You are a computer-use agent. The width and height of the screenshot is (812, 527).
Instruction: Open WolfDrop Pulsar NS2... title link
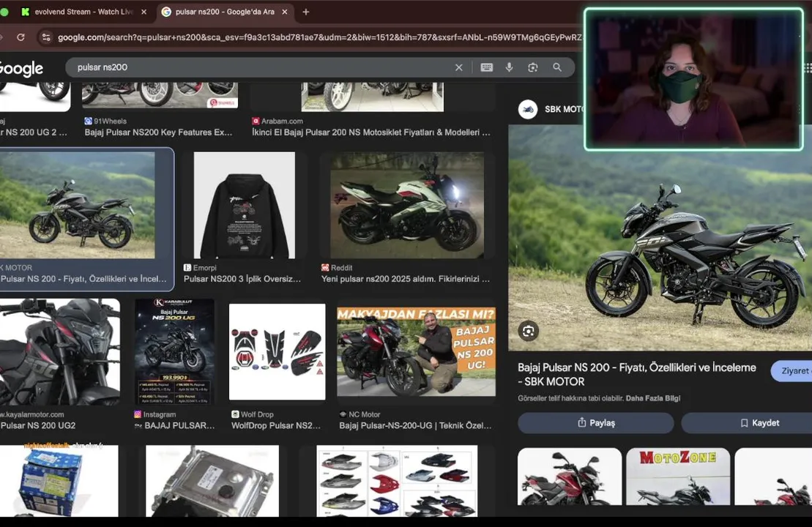click(276, 425)
